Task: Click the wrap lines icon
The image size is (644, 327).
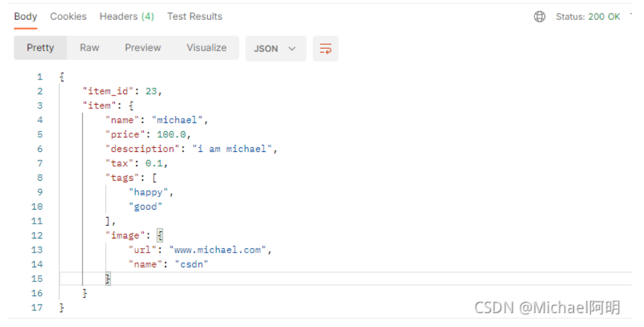Action: click(325, 49)
